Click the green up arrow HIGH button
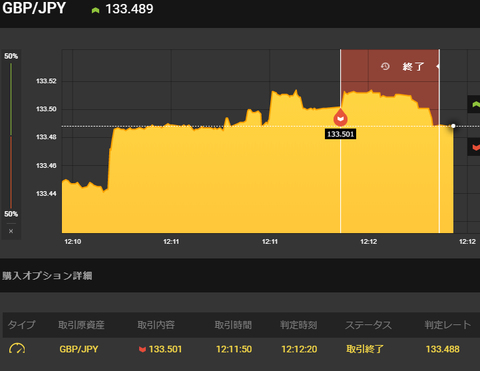Screen dimensions: 480x371 (x=475, y=104)
